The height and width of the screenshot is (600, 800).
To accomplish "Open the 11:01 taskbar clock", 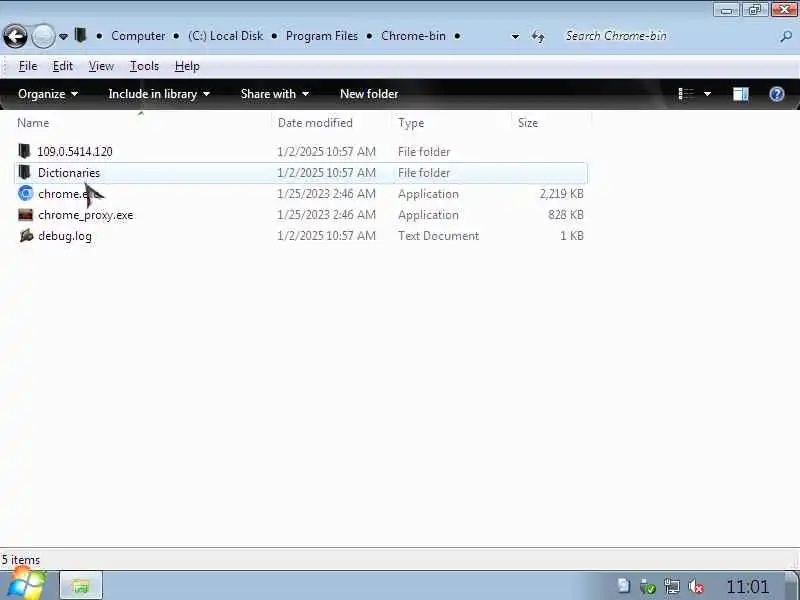I will [x=747, y=587].
